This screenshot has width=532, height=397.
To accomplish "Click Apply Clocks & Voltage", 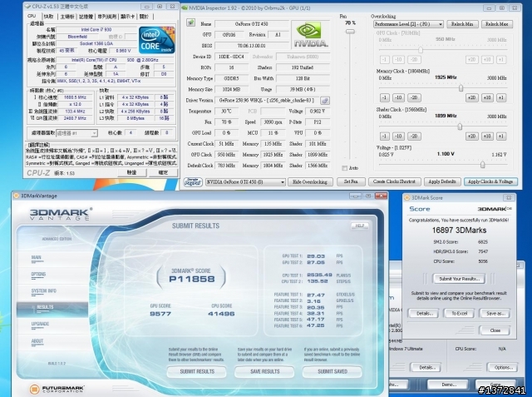I will point(490,181).
